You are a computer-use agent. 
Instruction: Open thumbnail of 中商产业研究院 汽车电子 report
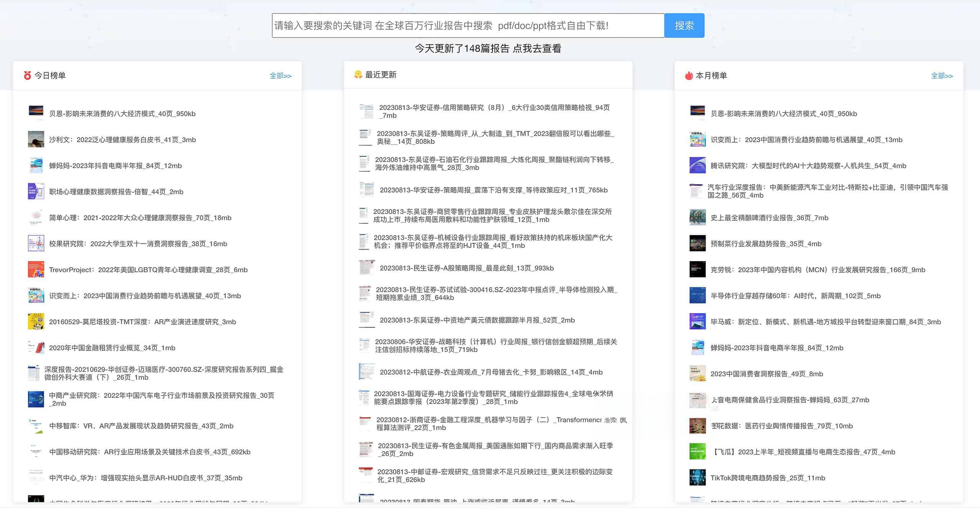(36, 399)
